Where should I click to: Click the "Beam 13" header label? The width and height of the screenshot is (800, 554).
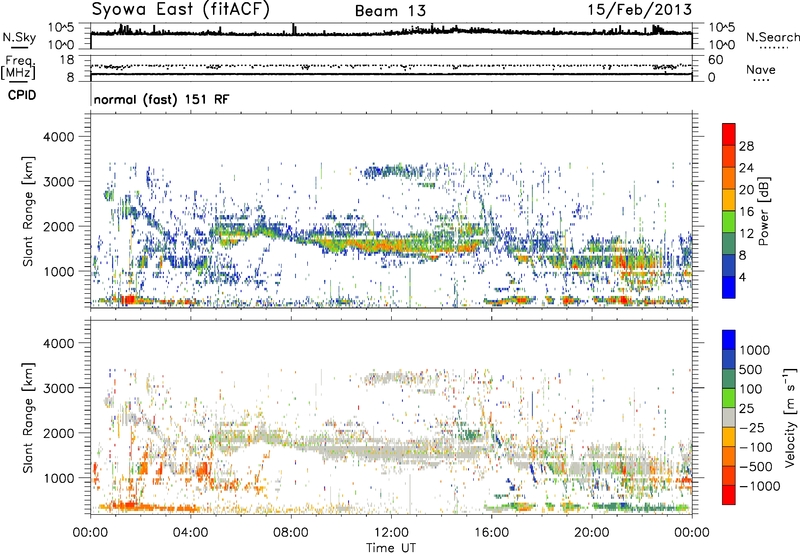click(x=390, y=11)
